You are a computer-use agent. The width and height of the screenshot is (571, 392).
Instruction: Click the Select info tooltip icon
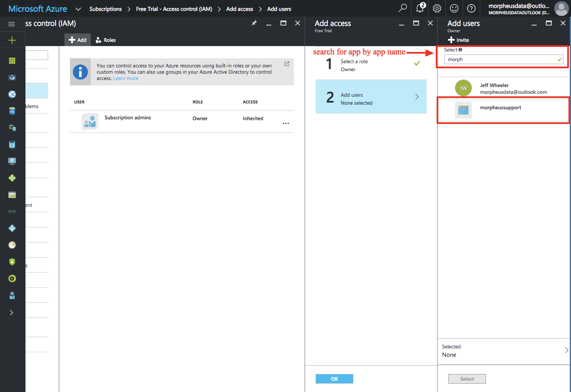[460, 50]
